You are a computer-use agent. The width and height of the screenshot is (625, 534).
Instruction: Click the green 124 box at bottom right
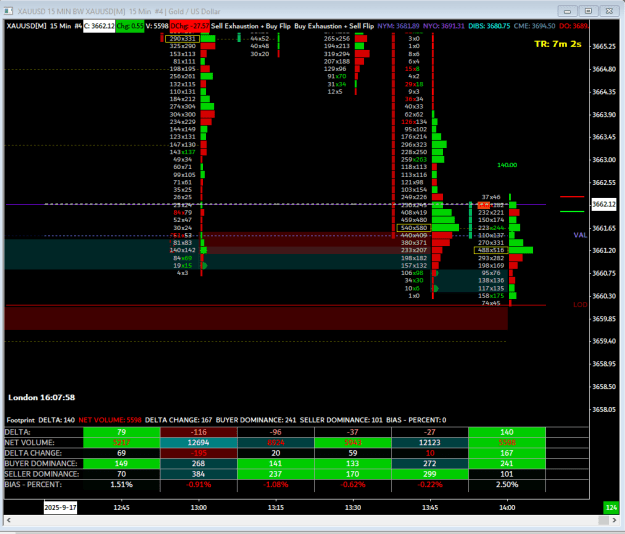611,507
